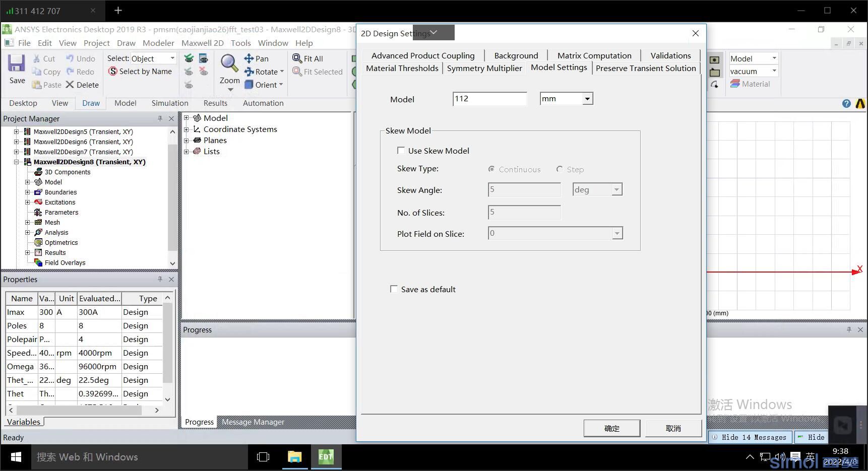
Task: Select Optimetrics in the project tree
Action: 61,242
